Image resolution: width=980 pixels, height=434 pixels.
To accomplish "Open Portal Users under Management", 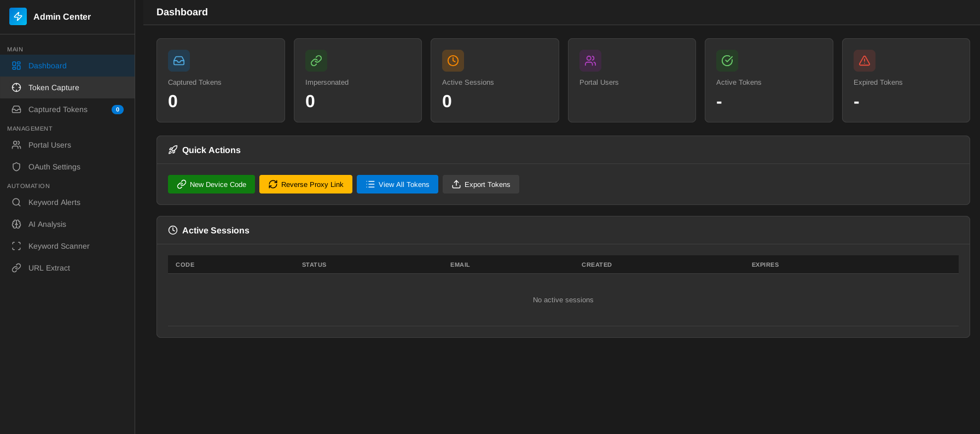I will [50, 145].
